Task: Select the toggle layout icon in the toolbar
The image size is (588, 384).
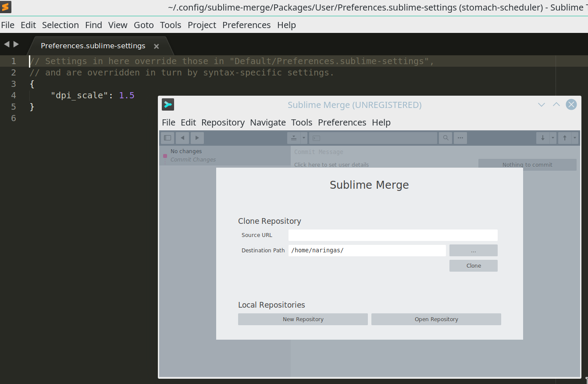Action: coord(167,137)
